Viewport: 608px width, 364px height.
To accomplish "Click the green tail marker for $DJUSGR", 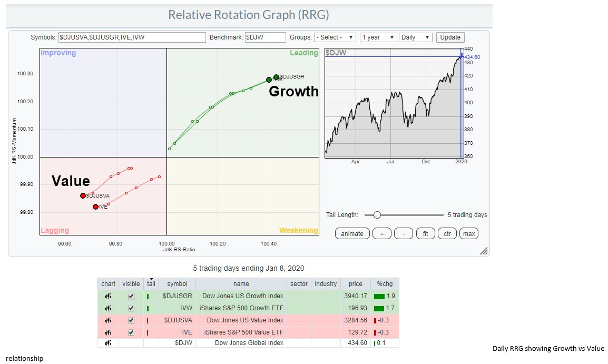I will point(148,296).
